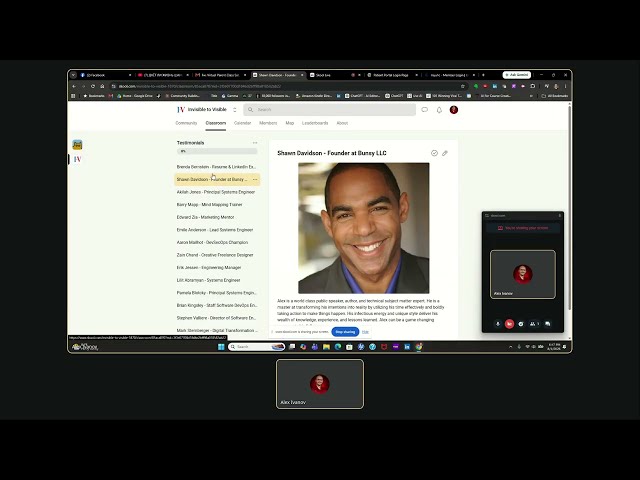Image resolution: width=640 pixels, height=480 pixels.
Task: Open participants icon in meeting mini window
Action: (x=533, y=324)
